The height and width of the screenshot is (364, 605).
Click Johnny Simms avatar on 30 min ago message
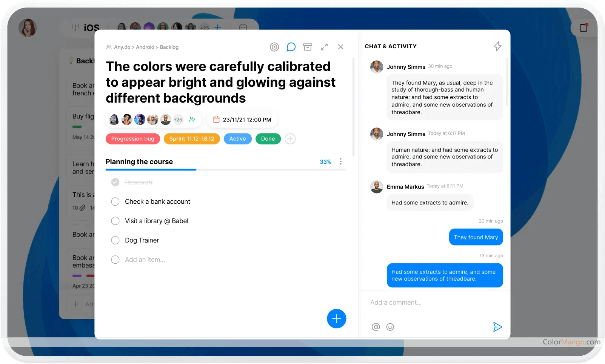[x=377, y=67]
